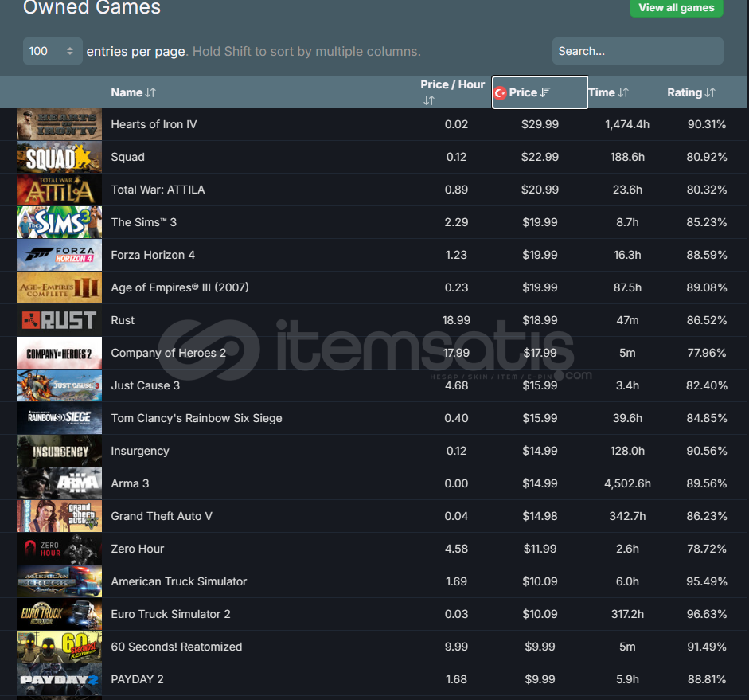Open Grand Theft Auto V thumbnail
Screen dimensions: 749x700
point(59,516)
